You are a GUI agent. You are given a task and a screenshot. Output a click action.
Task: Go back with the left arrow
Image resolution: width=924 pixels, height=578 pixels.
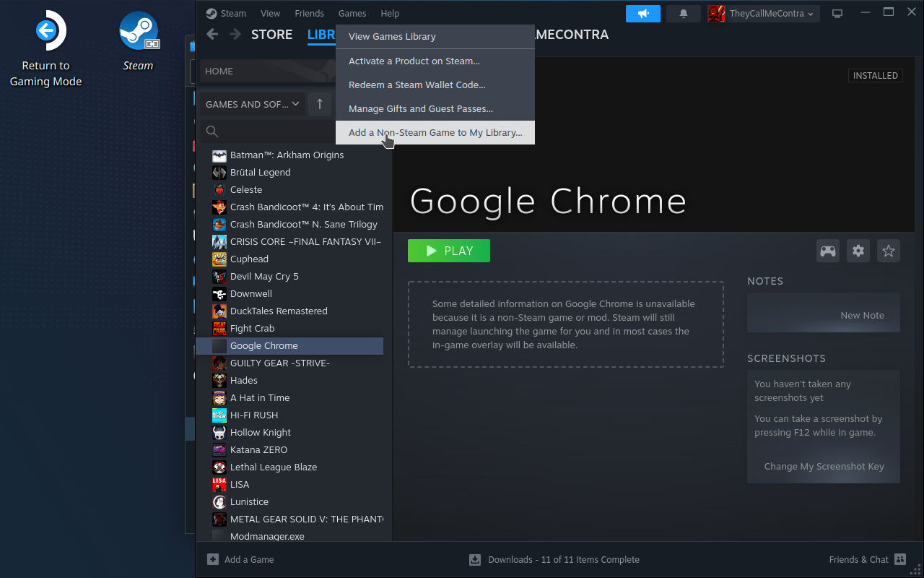212,34
